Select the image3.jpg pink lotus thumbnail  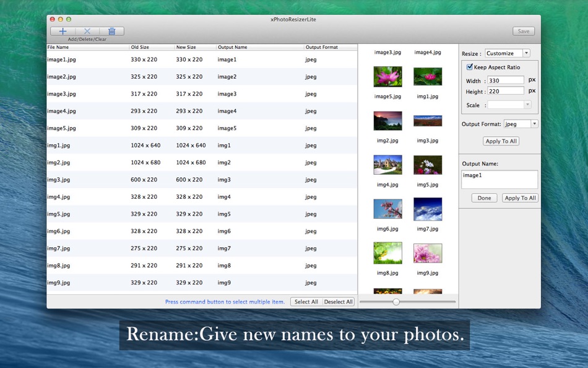tap(387, 77)
